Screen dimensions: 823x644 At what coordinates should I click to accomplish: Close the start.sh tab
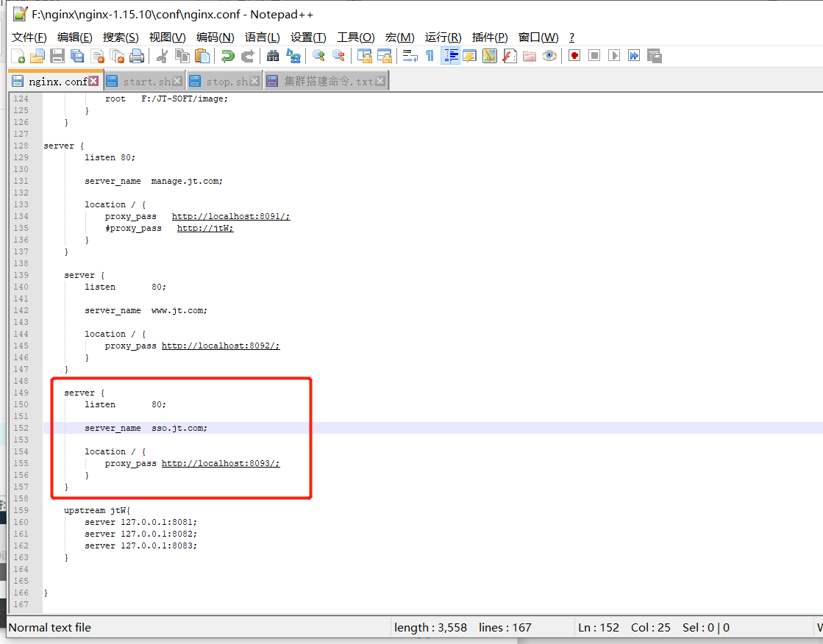click(x=177, y=81)
